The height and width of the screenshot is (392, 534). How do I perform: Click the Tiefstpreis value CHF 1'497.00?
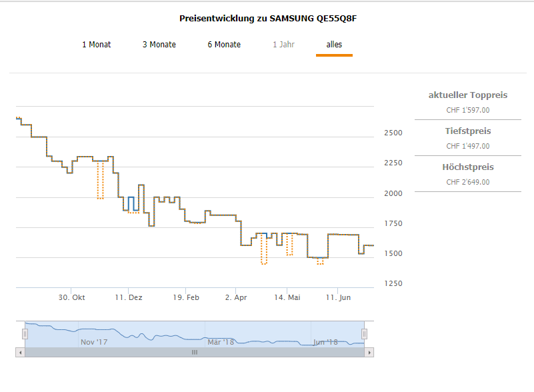(467, 146)
